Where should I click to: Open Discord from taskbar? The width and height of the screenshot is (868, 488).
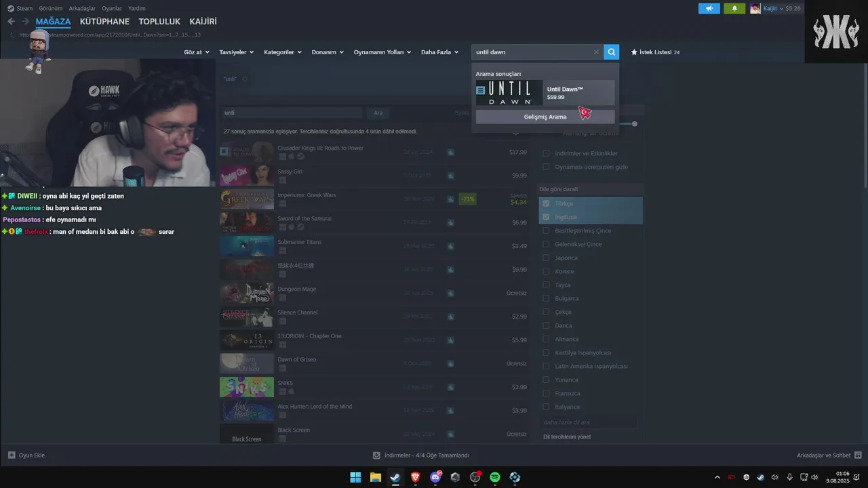point(435,477)
